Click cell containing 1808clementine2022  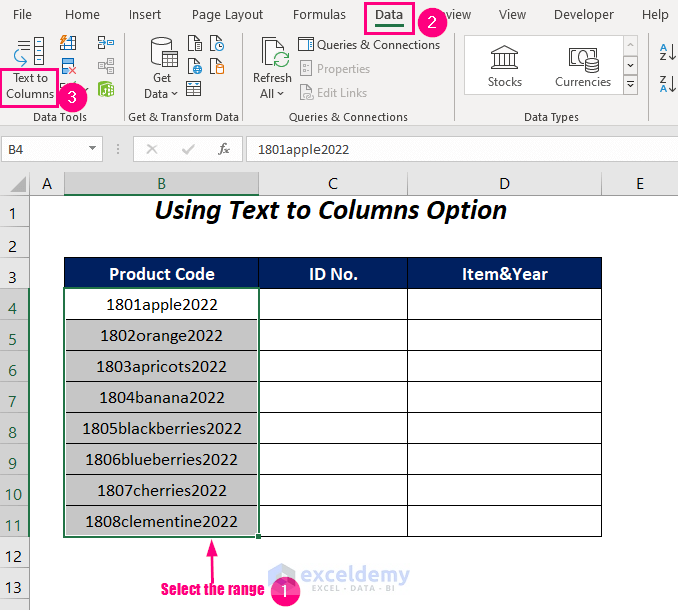(161, 521)
